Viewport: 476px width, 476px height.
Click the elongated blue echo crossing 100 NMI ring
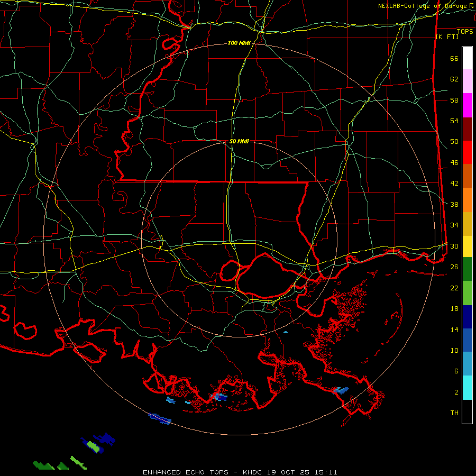click(x=160, y=418)
